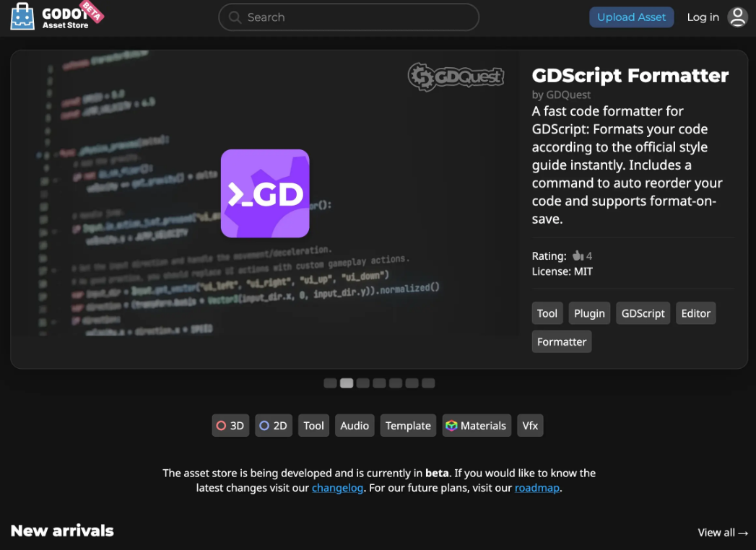756x550 pixels.
Task: Click the GDQuest logo in banner
Action: coord(456,77)
